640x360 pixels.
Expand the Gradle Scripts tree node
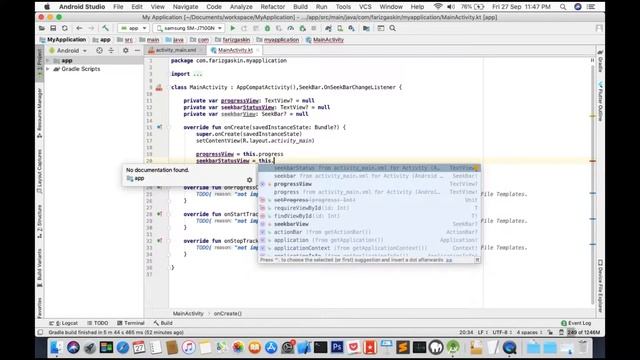(x=48, y=69)
